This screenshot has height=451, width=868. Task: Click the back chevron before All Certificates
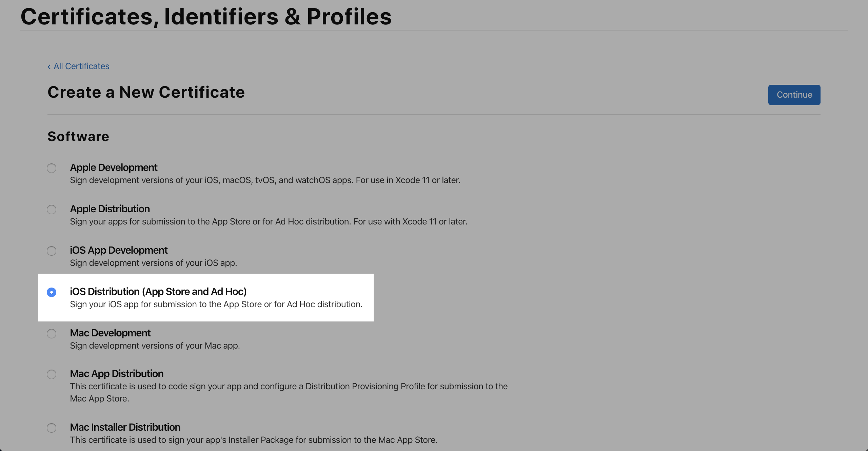[x=49, y=67]
